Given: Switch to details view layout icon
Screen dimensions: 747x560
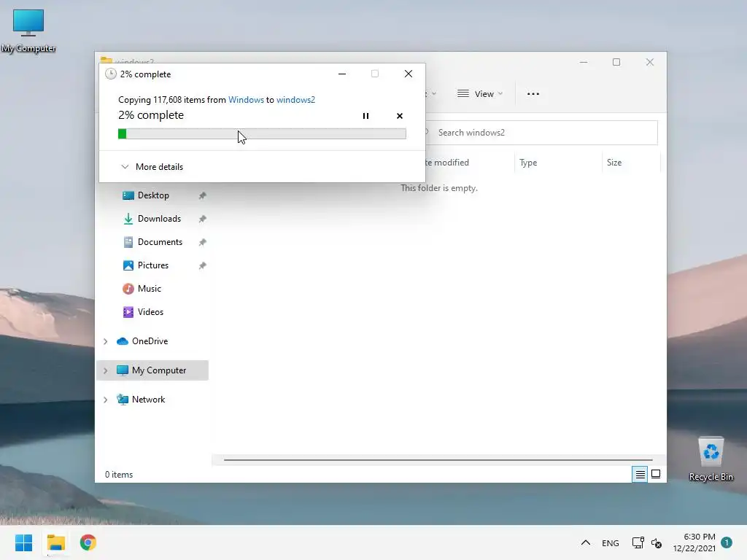Looking at the screenshot, I should click(640, 474).
